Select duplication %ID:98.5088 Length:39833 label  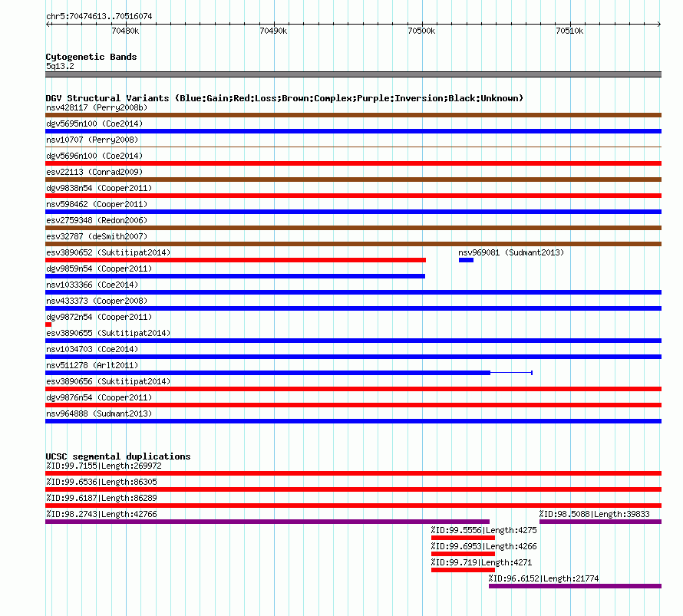point(595,514)
